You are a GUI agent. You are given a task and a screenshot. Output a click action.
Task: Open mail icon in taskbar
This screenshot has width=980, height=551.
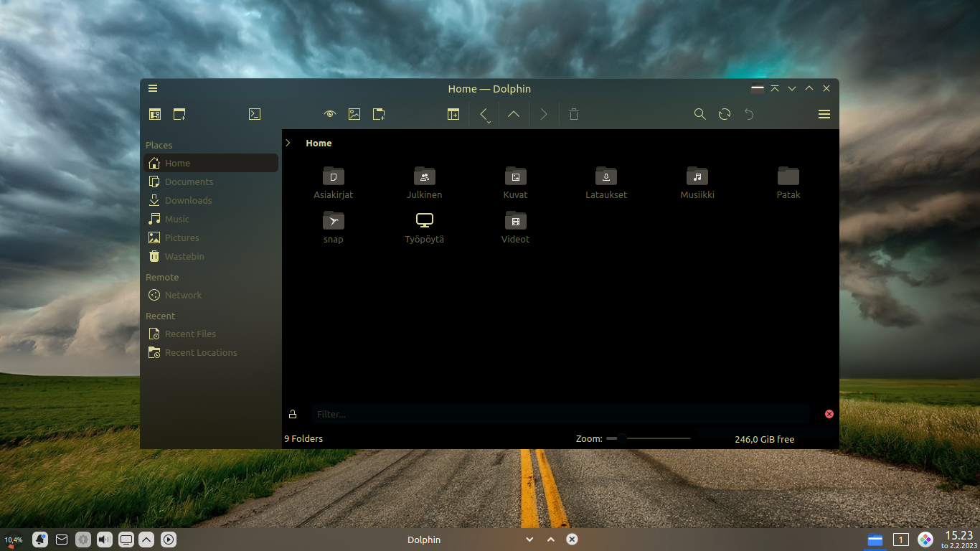point(62,540)
